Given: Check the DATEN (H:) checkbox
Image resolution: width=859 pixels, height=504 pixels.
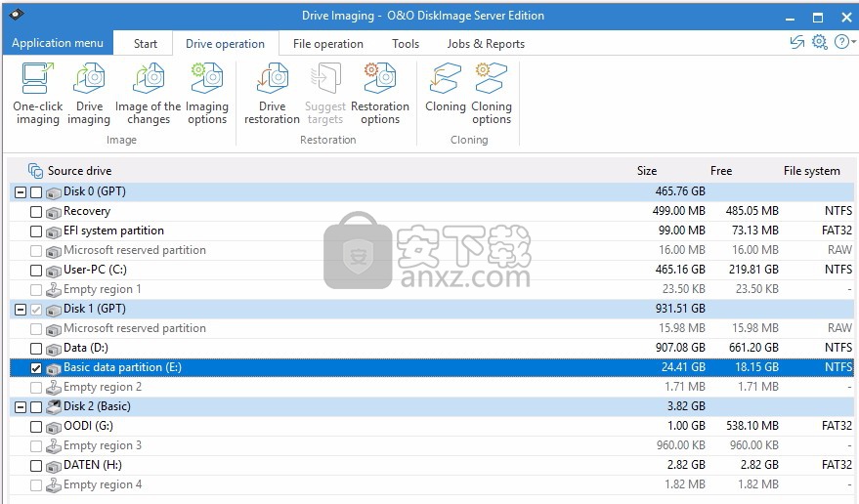Looking at the screenshot, I should (x=36, y=466).
